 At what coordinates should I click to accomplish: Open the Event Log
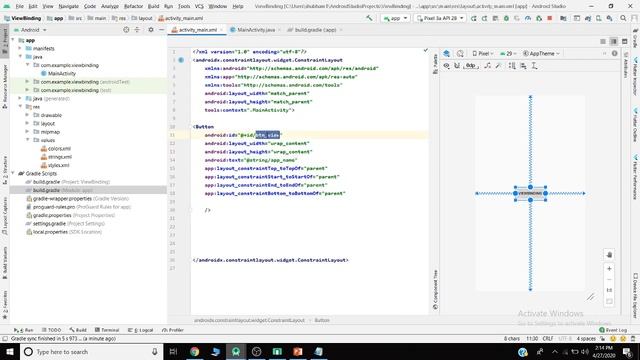click(x=613, y=330)
